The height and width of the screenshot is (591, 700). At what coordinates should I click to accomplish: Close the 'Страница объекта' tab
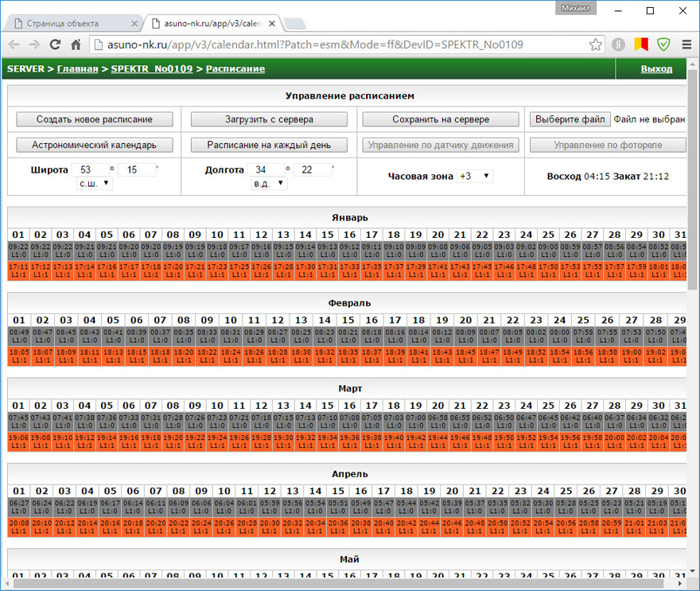tap(134, 24)
